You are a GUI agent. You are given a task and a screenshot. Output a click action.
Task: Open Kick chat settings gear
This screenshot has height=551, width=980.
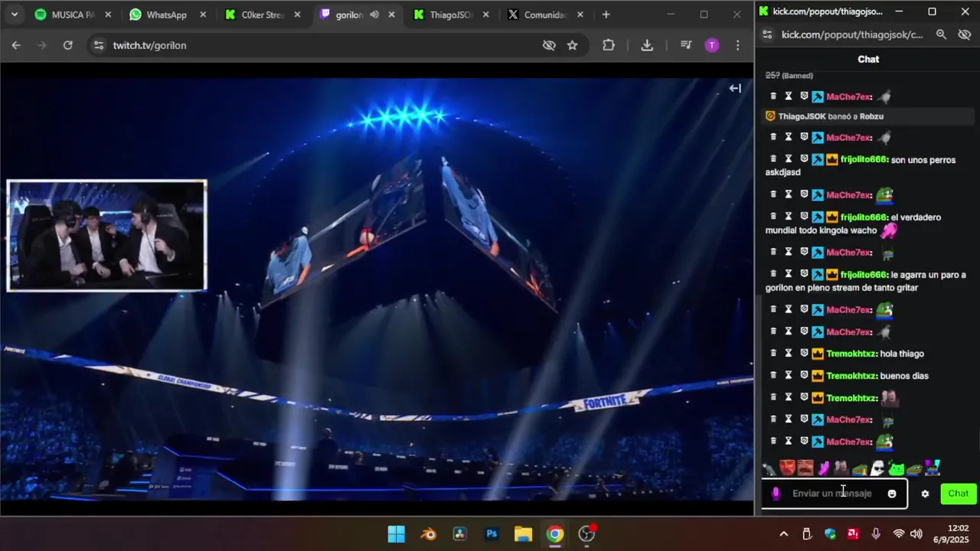(x=925, y=494)
